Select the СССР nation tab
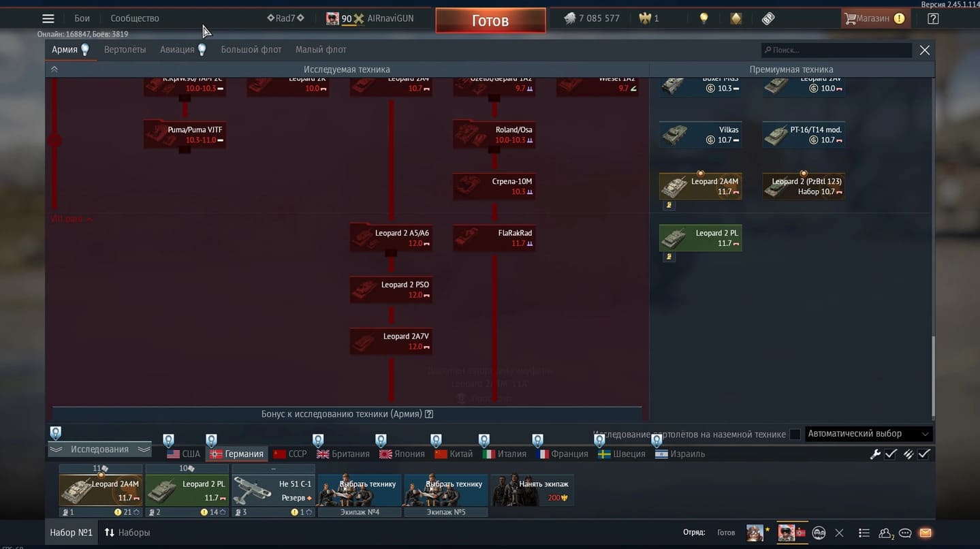Screen dimensions: 980x549 [289, 454]
